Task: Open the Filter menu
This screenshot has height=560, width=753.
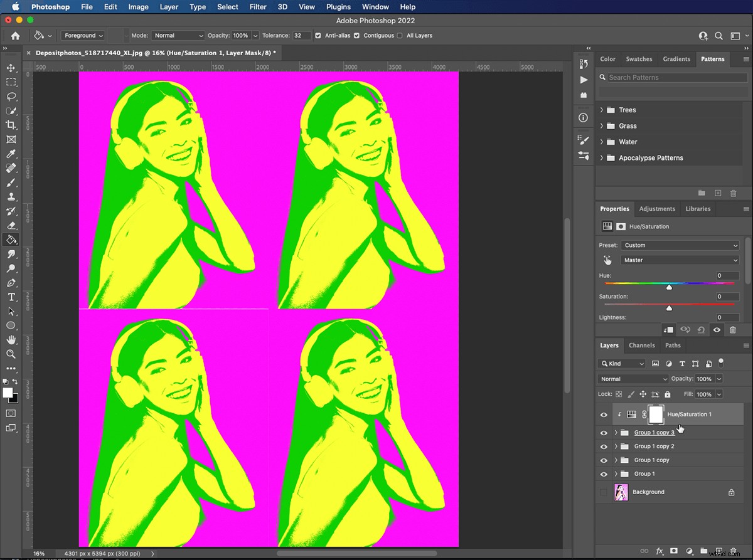Action: tap(258, 7)
